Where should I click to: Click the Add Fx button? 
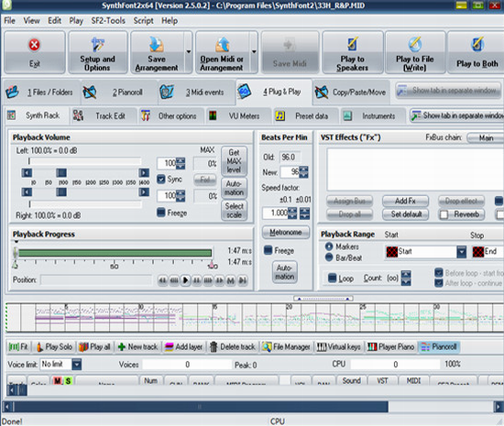(x=405, y=202)
